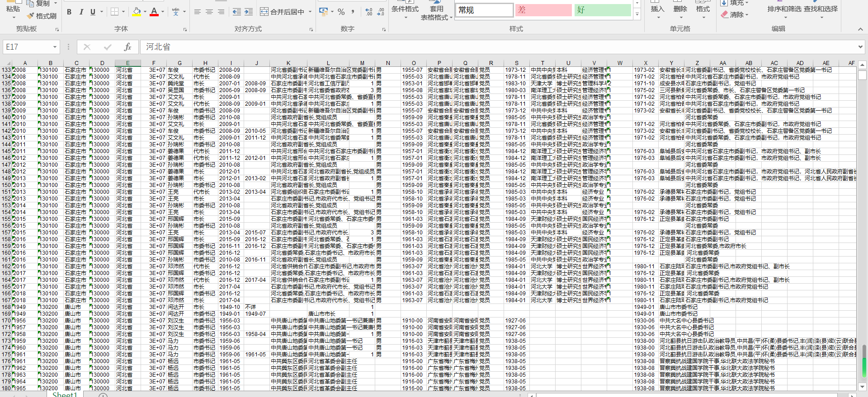868x397 pixels.
Task: Apply percent style to cells
Action: [341, 12]
